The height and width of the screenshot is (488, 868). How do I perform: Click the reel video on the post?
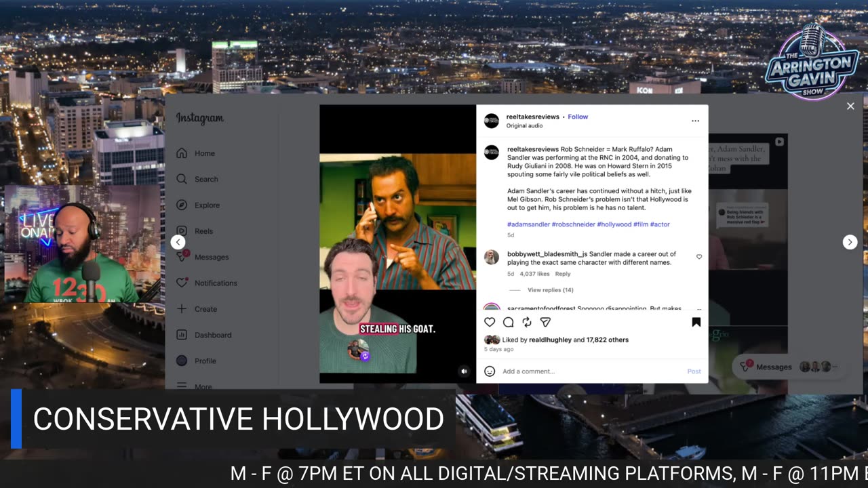tap(398, 244)
